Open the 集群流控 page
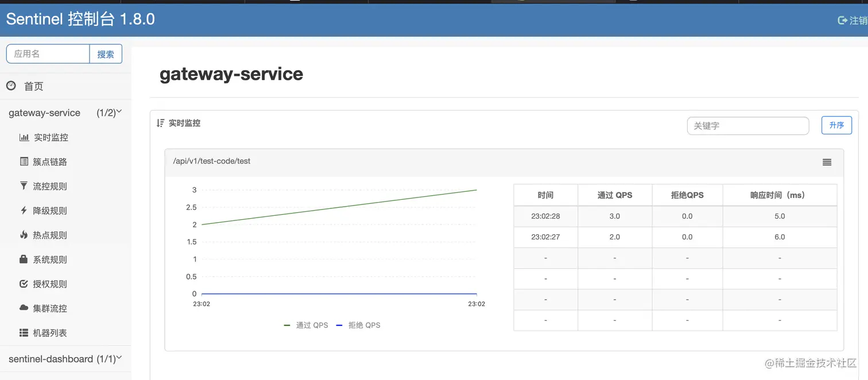This screenshot has width=868, height=380. (x=50, y=308)
